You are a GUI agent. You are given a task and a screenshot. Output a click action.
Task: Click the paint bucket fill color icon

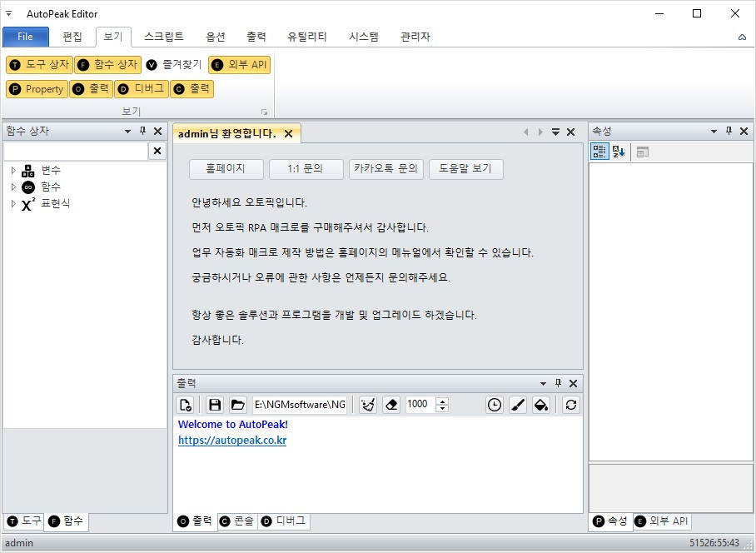[541, 405]
